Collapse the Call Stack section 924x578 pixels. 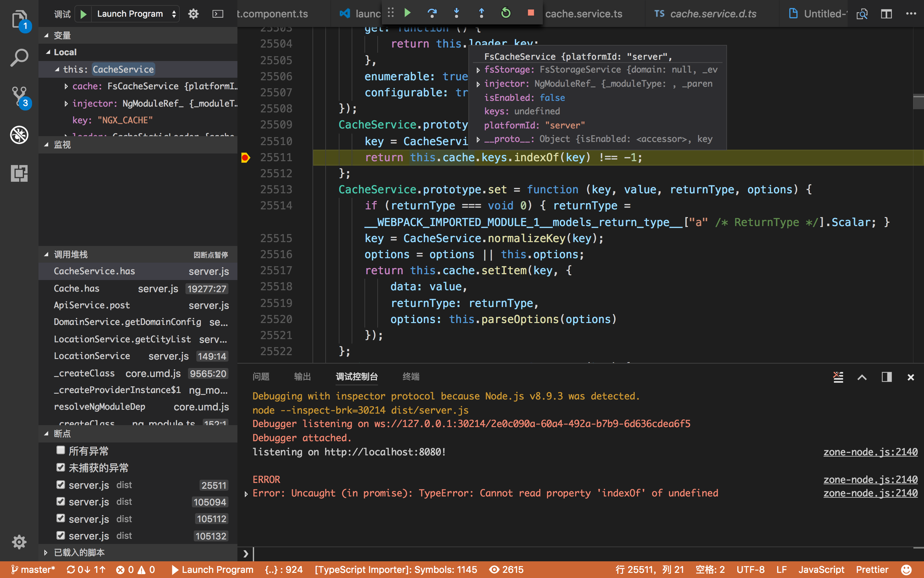[46, 254]
